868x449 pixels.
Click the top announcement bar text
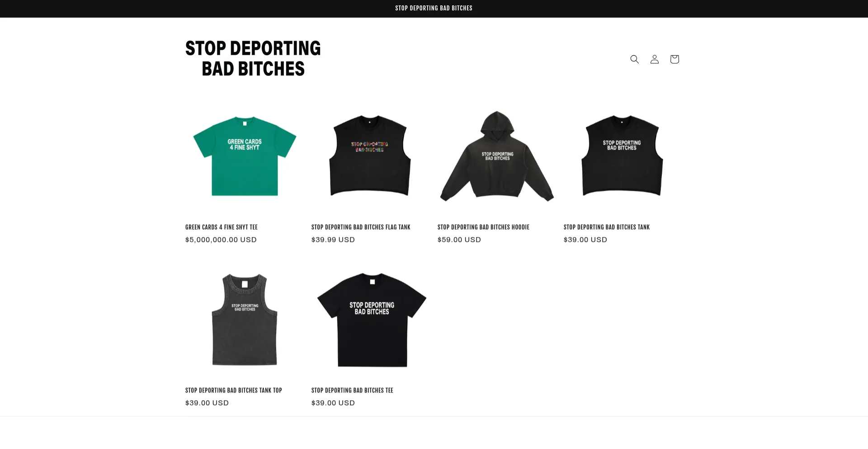pyautogui.click(x=434, y=8)
